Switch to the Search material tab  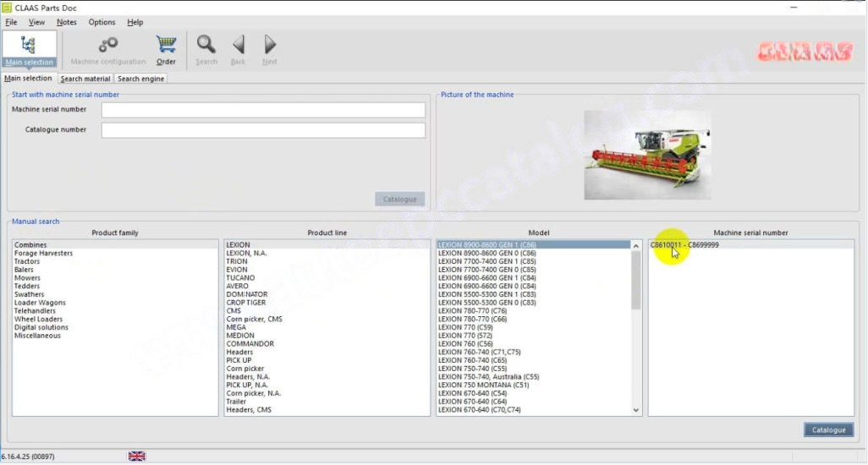tap(85, 79)
